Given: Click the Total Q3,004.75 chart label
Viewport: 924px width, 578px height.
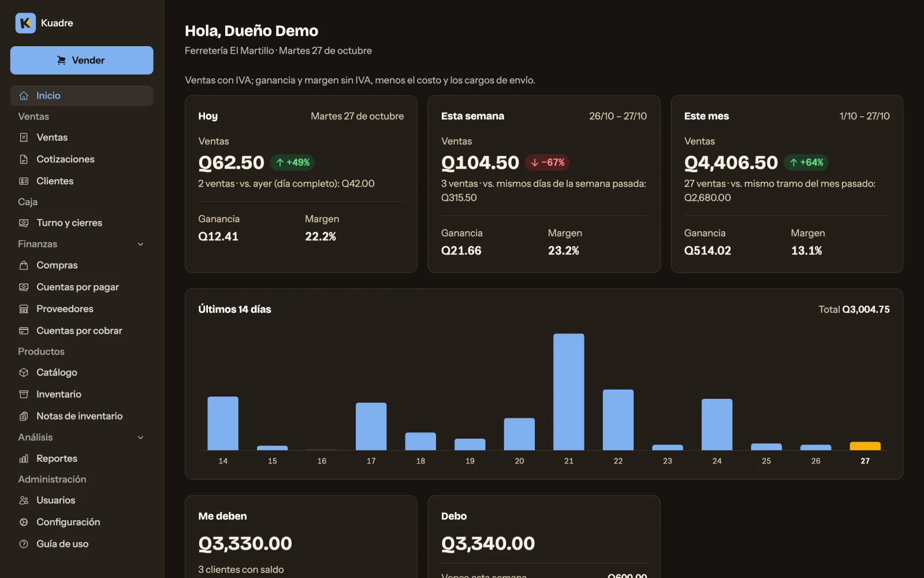Looking at the screenshot, I should click(x=854, y=310).
